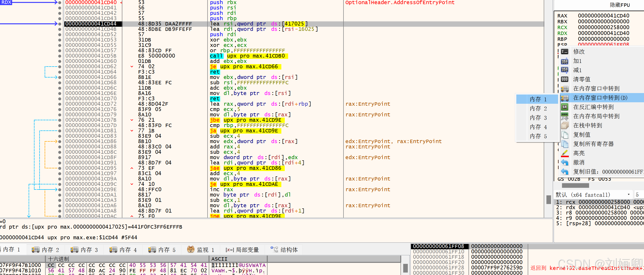Toggle breakpoint dot at address 41CD9E
This screenshot has height=275, width=644.
click(59, 189)
